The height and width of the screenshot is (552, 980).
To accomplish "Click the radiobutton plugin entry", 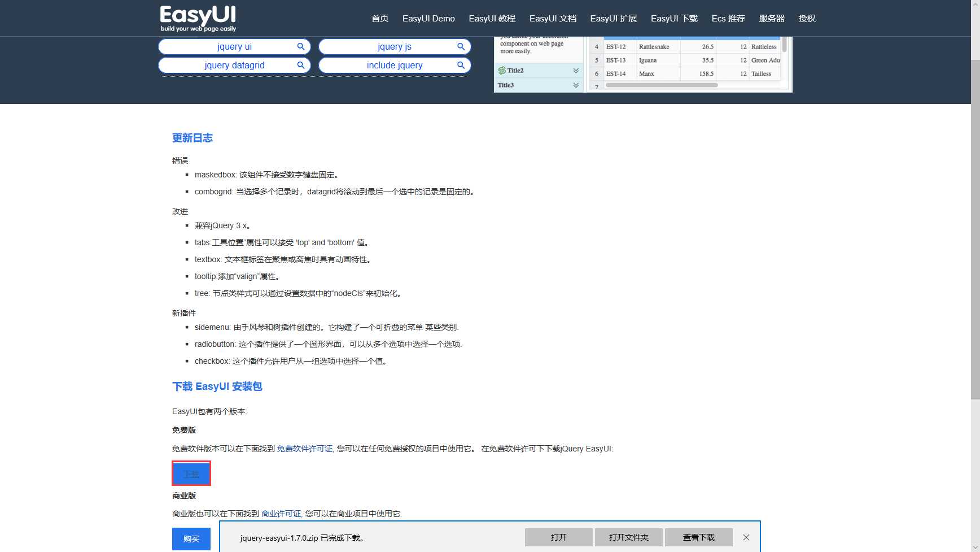I will coord(329,344).
